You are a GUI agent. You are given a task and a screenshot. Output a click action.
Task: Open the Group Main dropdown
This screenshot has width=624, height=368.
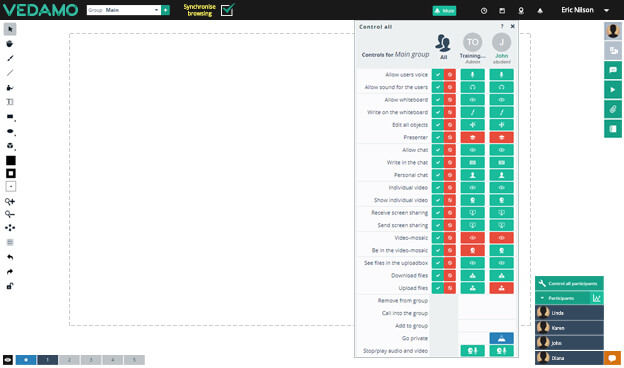pos(124,10)
